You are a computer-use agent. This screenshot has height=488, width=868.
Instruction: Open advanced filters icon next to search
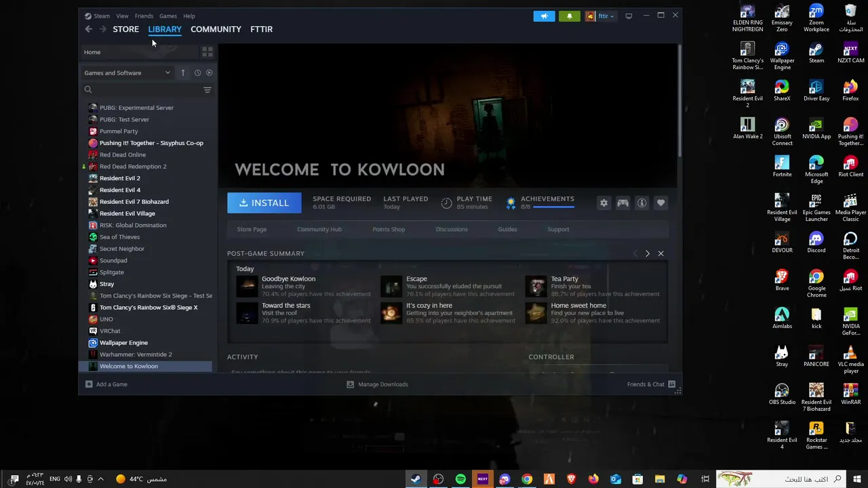(208, 89)
